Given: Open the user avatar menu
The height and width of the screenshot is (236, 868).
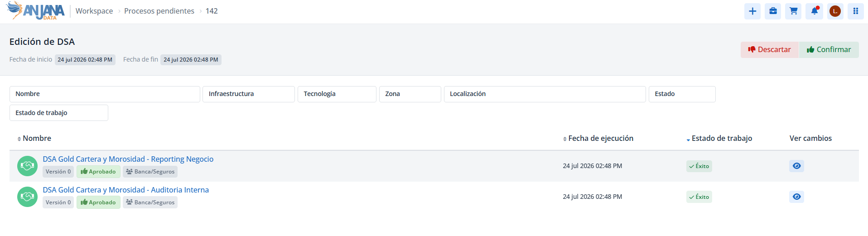Looking at the screenshot, I should pyautogui.click(x=835, y=11).
